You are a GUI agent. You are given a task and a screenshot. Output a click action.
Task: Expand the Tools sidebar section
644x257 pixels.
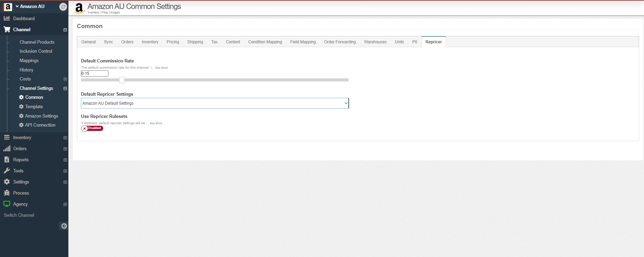click(x=65, y=171)
